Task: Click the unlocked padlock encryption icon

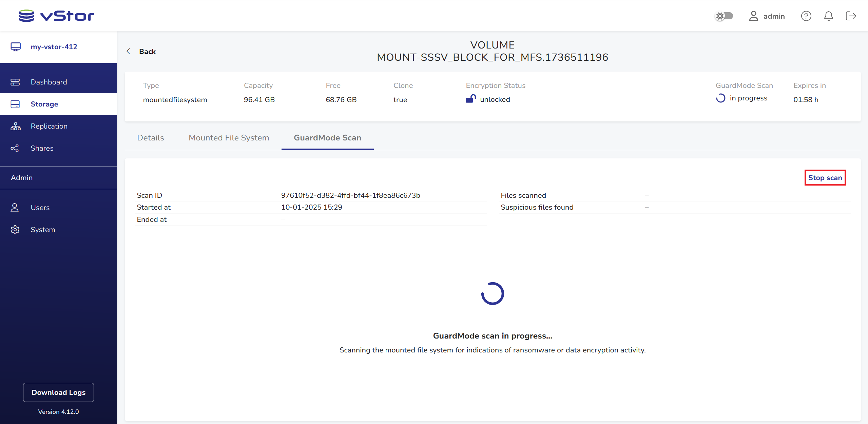Action: click(x=470, y=99)
